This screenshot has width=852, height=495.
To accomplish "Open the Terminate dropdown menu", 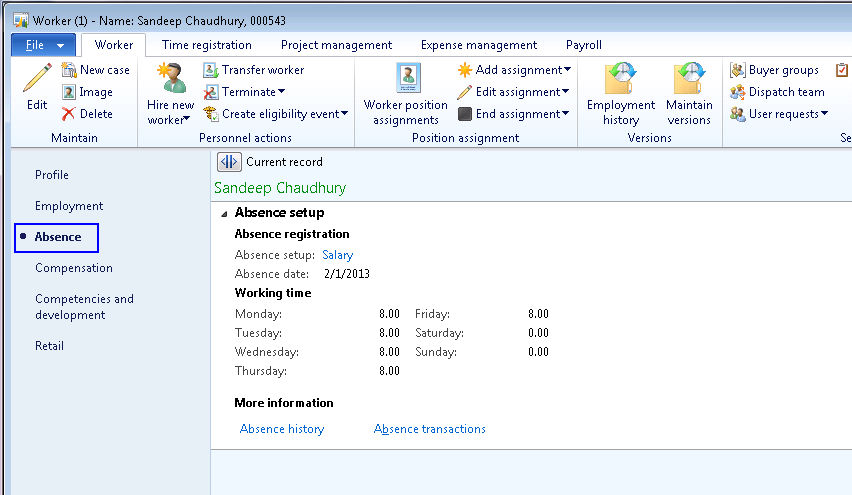I will [x=282, y=92].
